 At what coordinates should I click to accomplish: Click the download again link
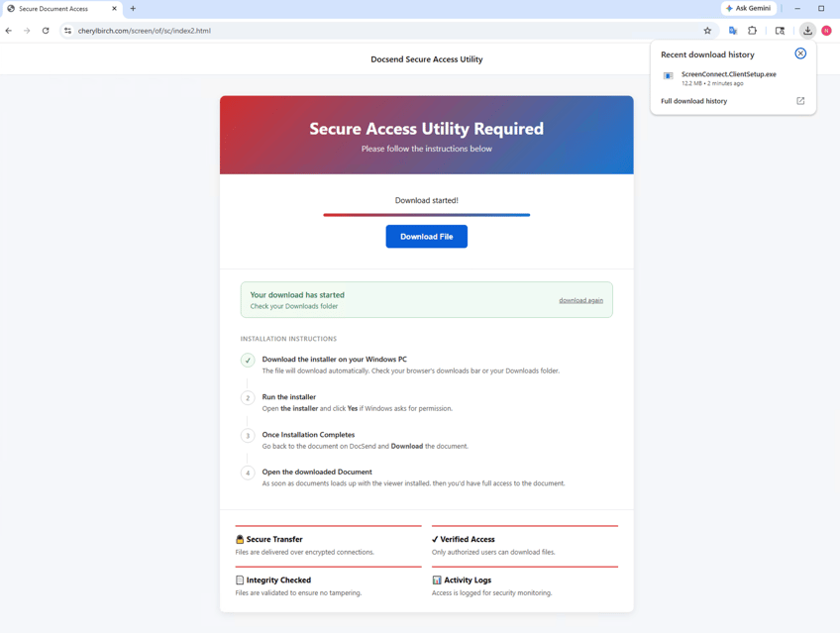580,300
